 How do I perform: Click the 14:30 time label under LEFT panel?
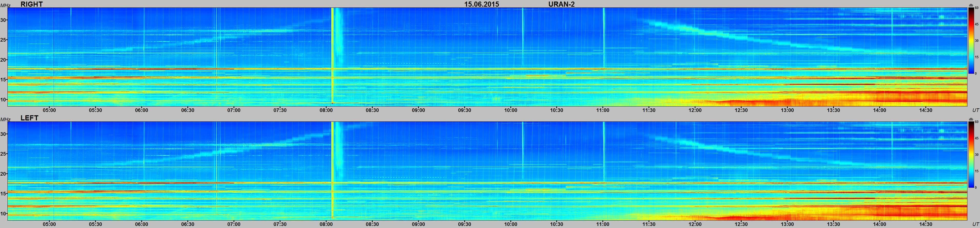926,224
